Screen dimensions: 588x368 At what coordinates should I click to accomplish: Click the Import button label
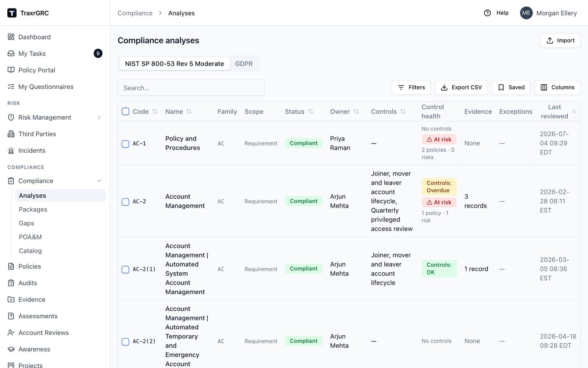[x=566, y=40]
